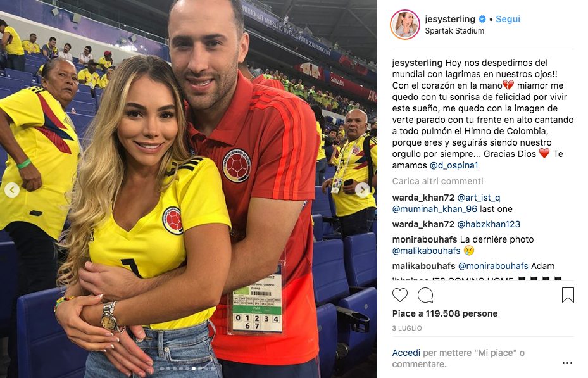Image resolution: width=588 pixels, height=378 pixels.
Task: Select the highlighted carousel dot indicator
Action: tap(194, 369)
